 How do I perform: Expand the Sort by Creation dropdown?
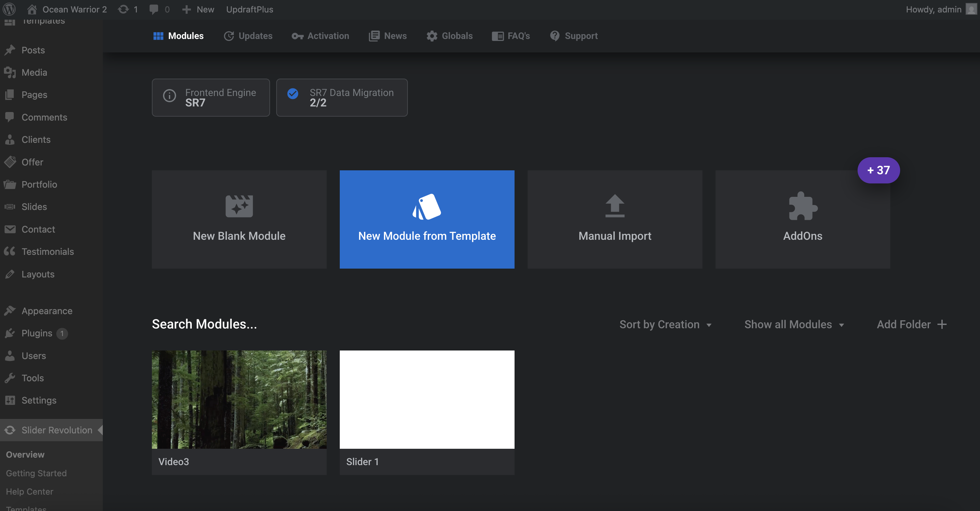click(x=665, y=324)
